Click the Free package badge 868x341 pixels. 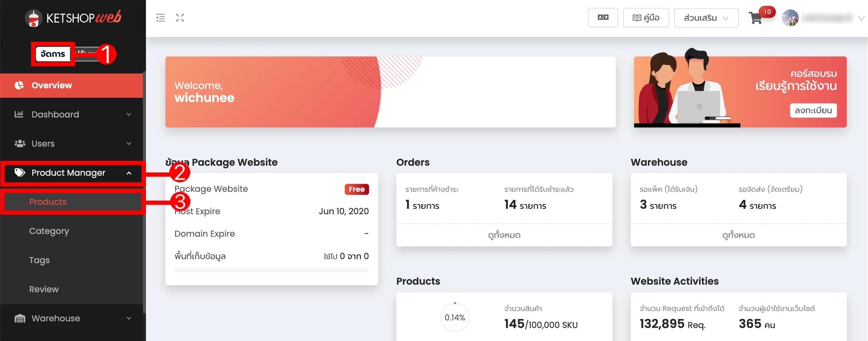click(357, 189)
